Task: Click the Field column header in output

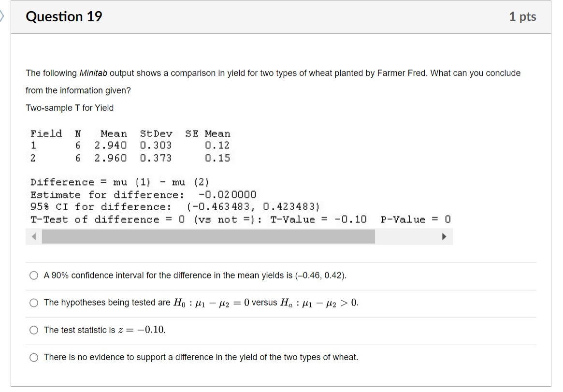Action: 46,133
